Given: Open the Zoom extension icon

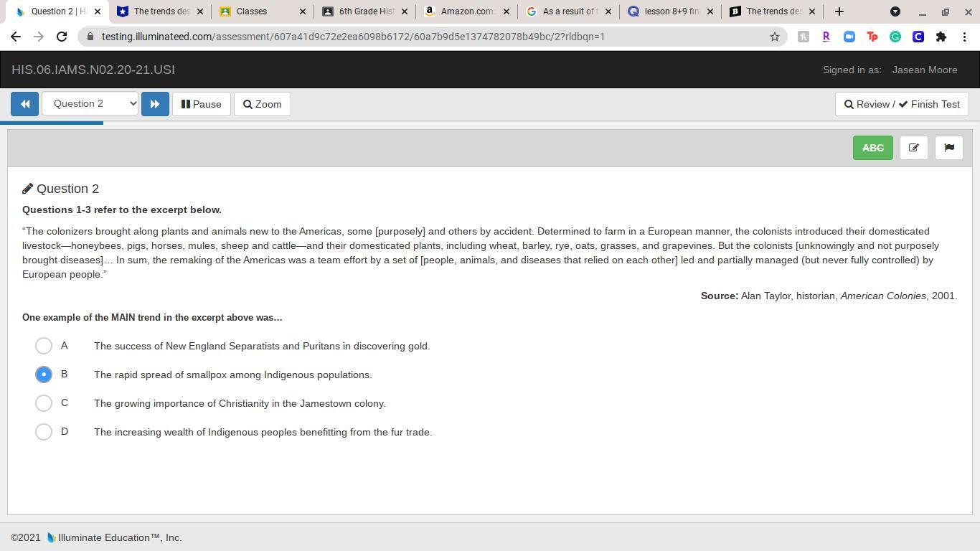Looking at the screenshot, I should (x=849, y=37).
